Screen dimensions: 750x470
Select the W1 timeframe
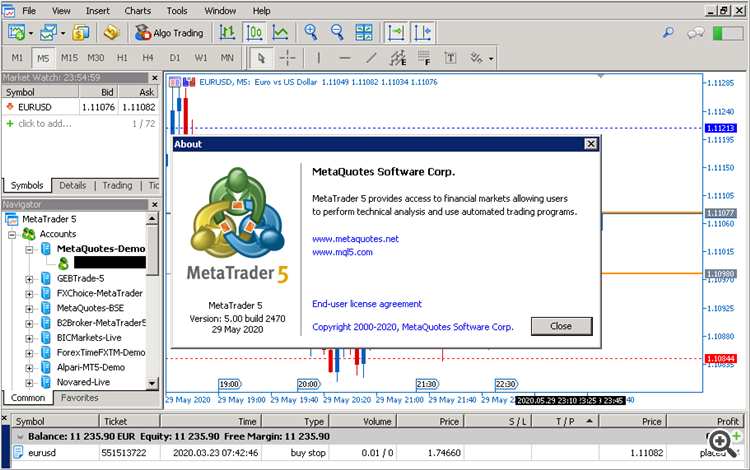point(201,58)
